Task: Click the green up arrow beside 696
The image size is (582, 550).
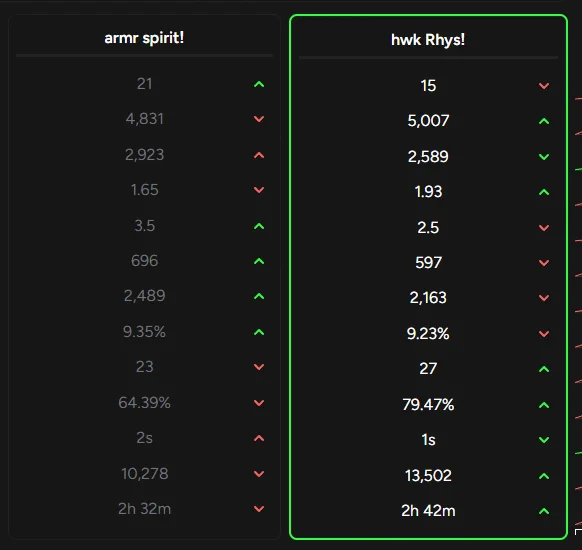Action: point(259,261)
